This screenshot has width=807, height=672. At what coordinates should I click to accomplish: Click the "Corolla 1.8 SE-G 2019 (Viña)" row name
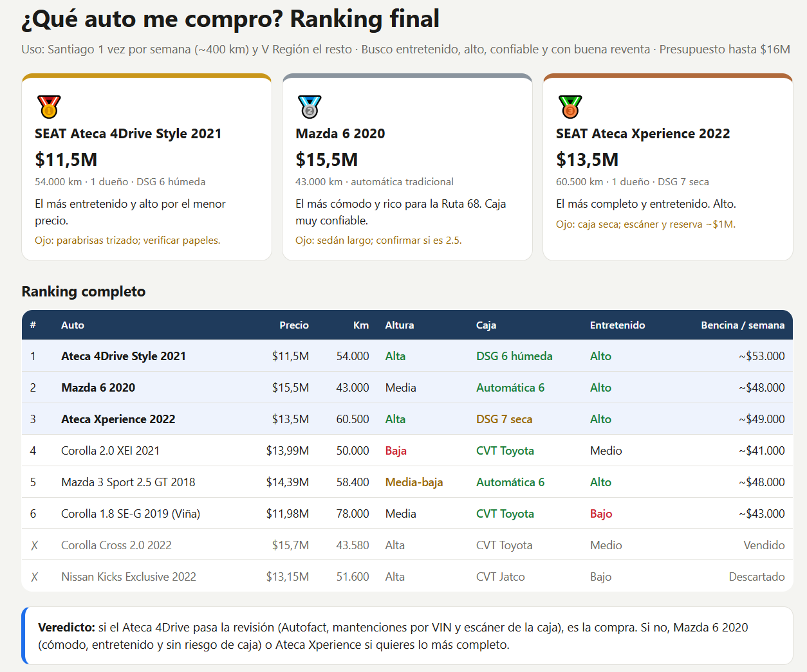click(131, 514)
